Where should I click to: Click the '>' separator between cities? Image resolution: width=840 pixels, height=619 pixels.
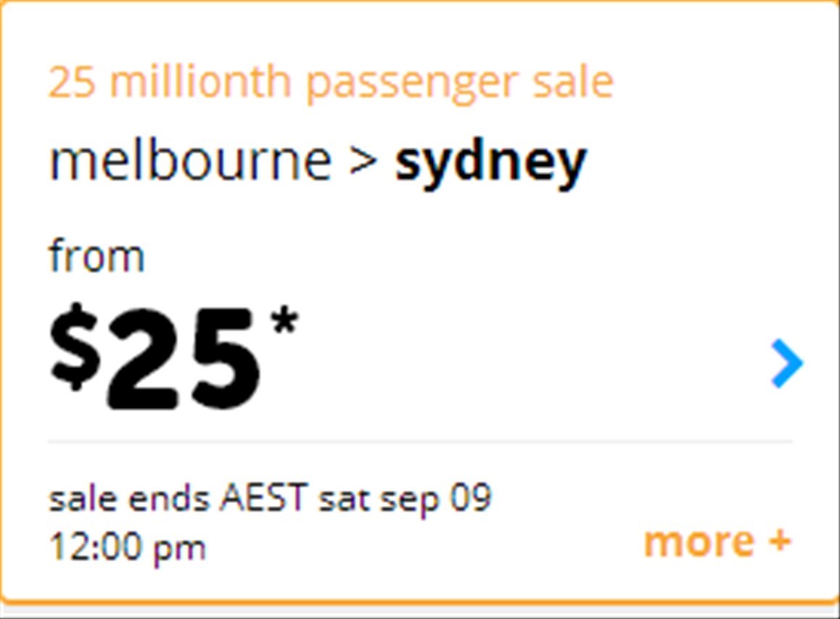363,161
